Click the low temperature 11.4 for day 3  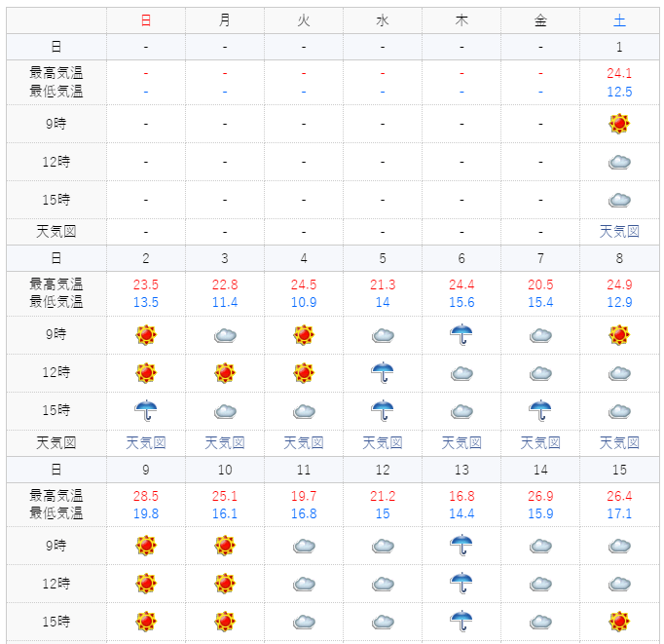click(225, 302)
